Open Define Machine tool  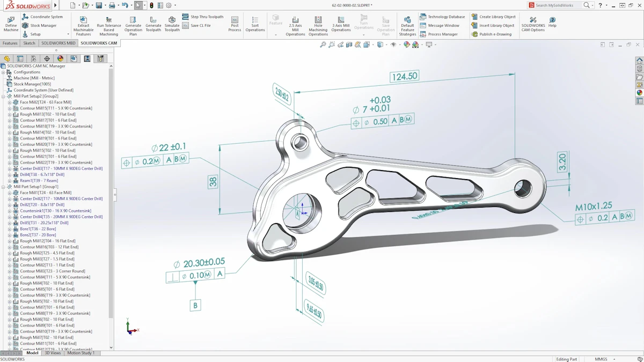[11, 24]
